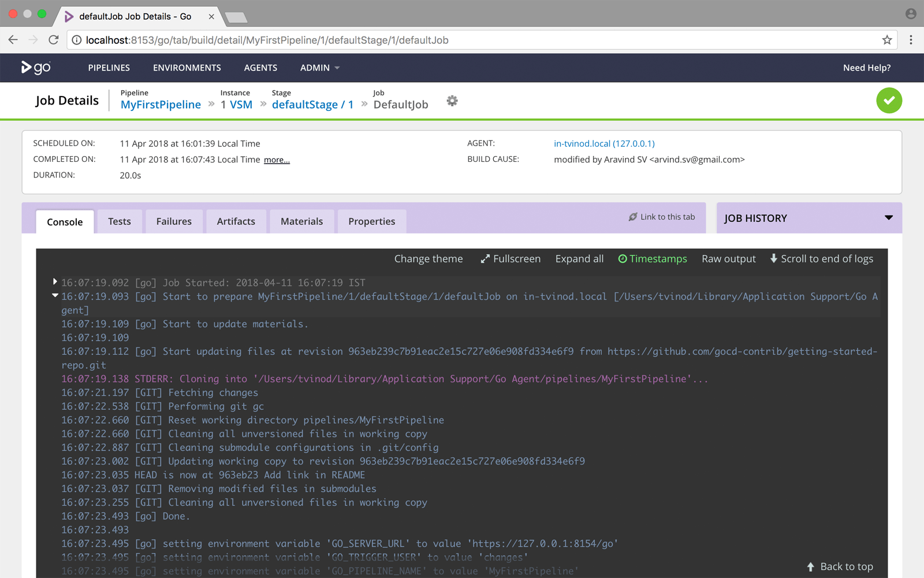Image resolution: width=924 pixels, height=578 pixels.
Task: Click log line '[GIT] Fetching changes'
Action: 160,393
